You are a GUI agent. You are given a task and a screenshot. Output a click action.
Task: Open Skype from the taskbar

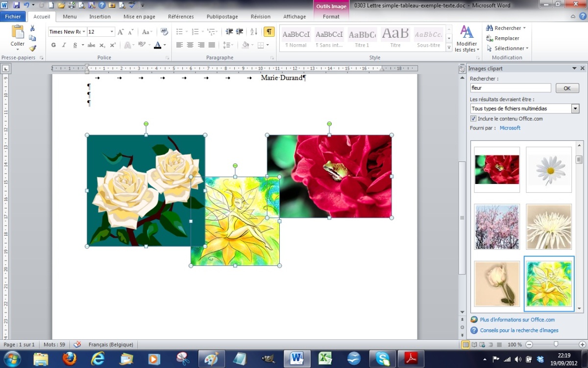coord(382,359)
